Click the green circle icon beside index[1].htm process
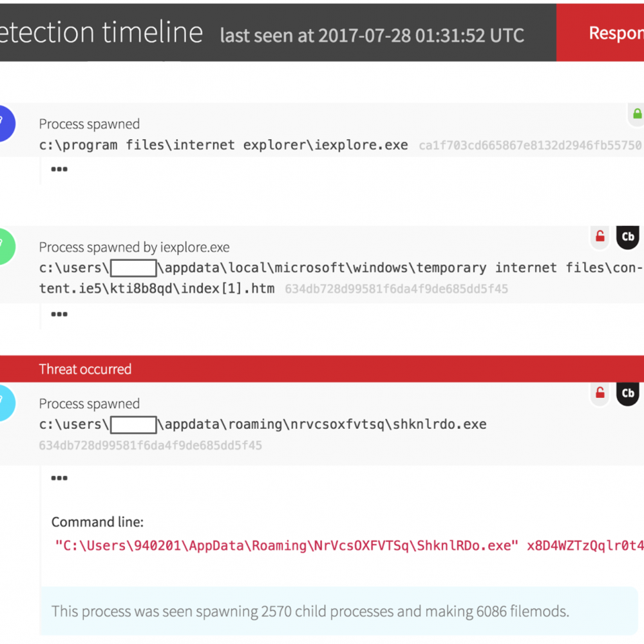 [x=5, y=245]
